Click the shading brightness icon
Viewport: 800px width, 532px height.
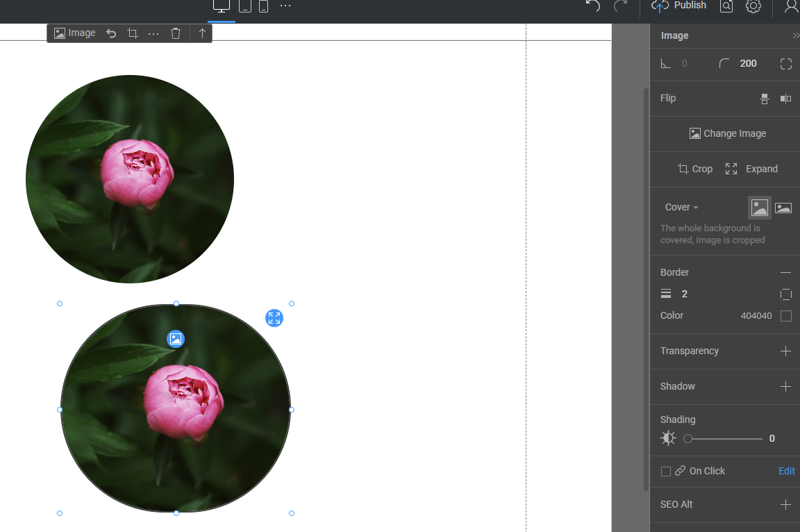668,438
